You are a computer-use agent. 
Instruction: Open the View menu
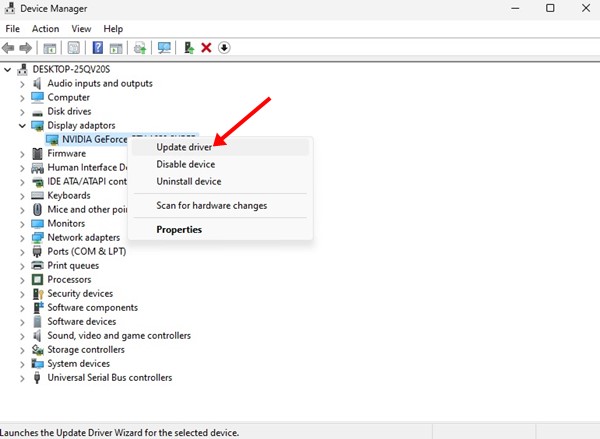(81, 29)
